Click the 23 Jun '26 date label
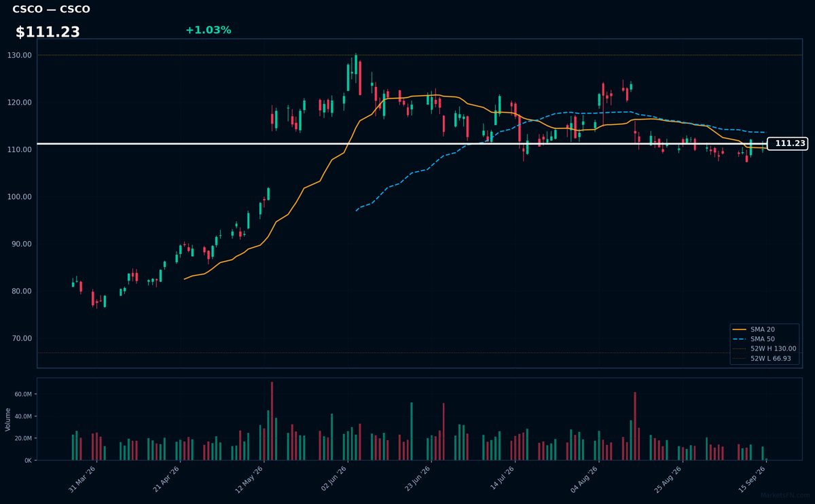The width and height of the screenshot is (815, 504). click(x=418, y=478)
